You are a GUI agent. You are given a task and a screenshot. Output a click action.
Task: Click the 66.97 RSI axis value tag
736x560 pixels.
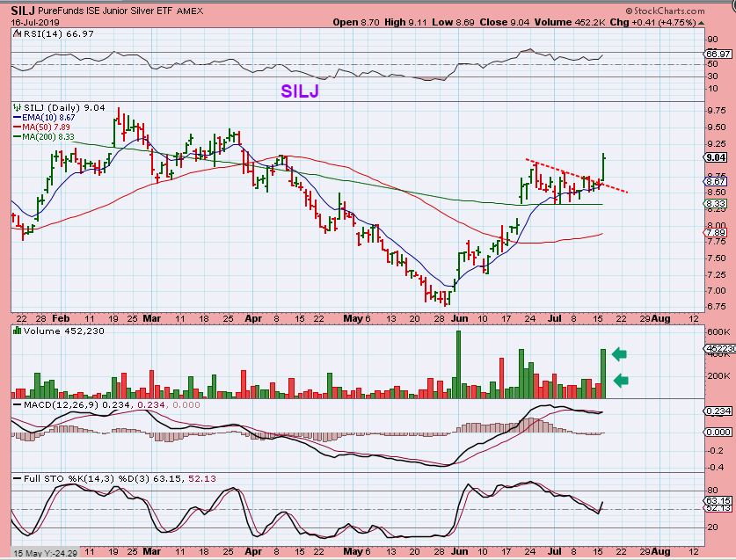pyautogui.click(x=718, y=54)
